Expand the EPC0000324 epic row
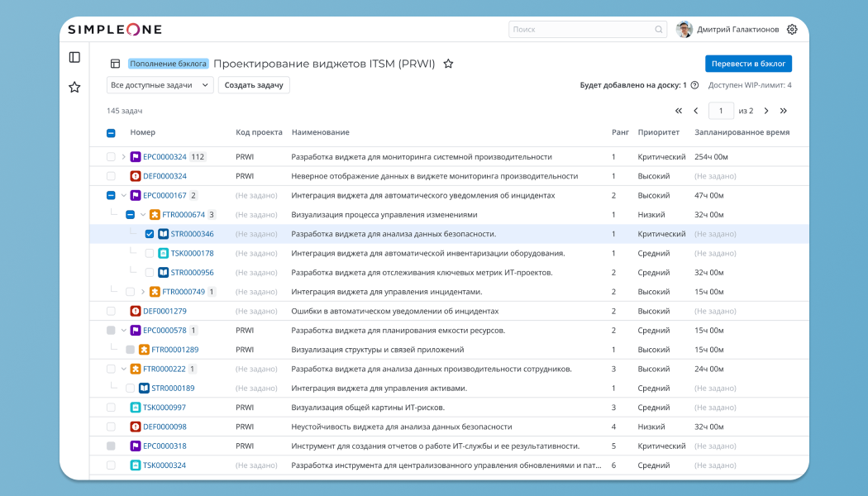 click(124, 157)
